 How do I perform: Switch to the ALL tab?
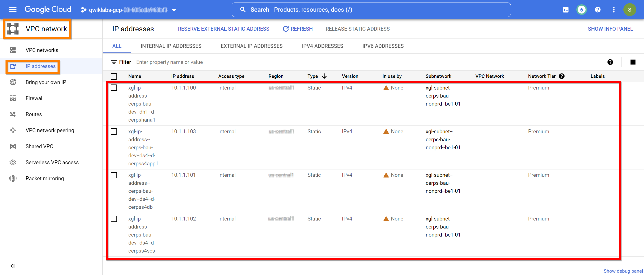pyautogui.click(x=117, y=46)
